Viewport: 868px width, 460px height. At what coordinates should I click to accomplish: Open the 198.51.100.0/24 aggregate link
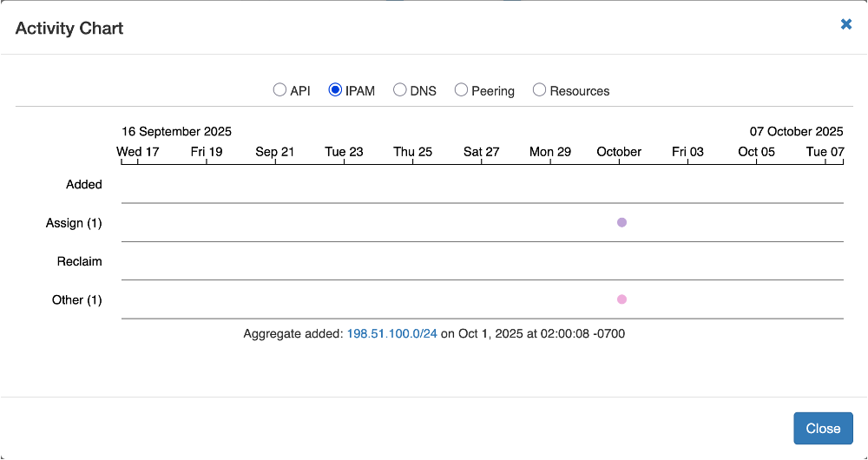[x=391, y=333]
